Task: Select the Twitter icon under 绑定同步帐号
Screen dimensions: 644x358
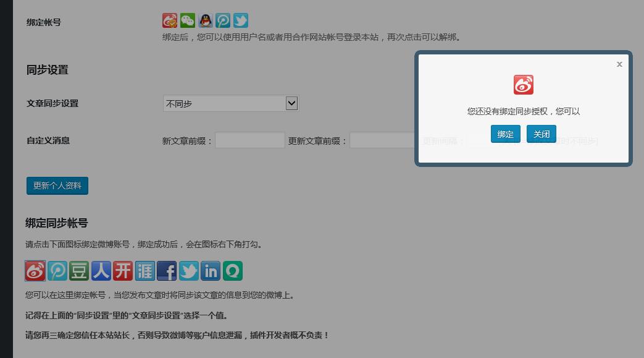Action: pyautogui.click(x=189, y=271)
